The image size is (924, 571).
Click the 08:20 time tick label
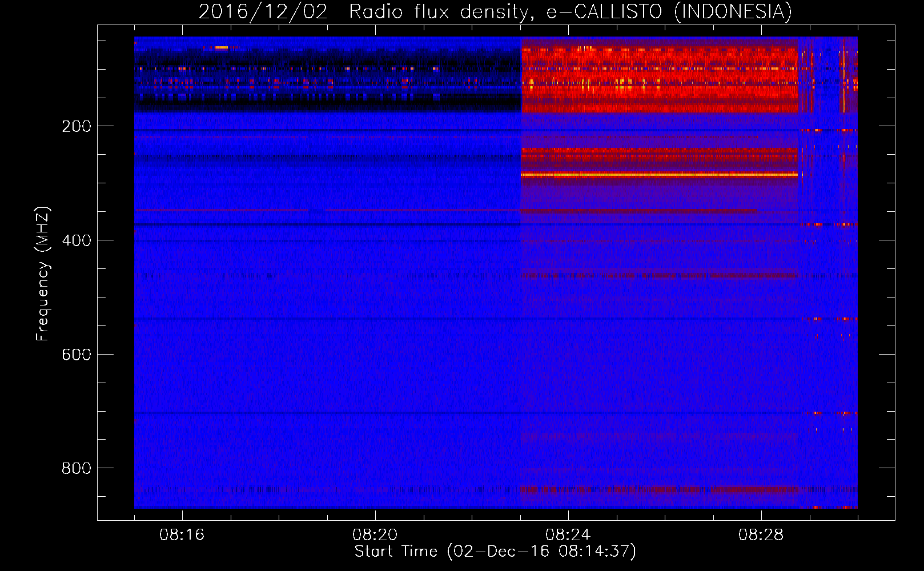[375, 535]
